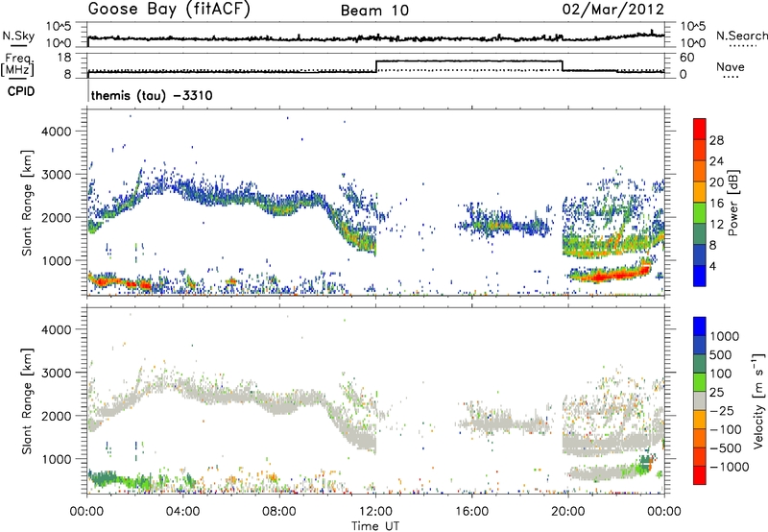Click 'Slant Range [km]' on the power panel

pos(27,203)
